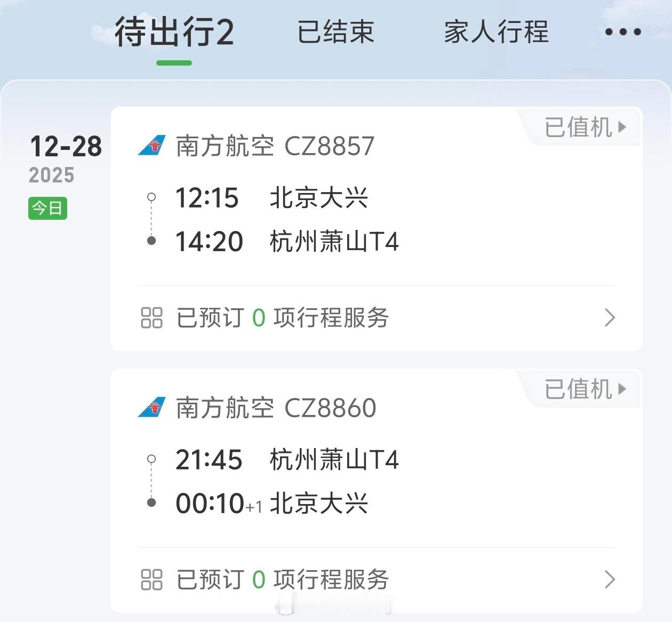Click arrow beside first 已值机 label

click(x=622, y=127)
